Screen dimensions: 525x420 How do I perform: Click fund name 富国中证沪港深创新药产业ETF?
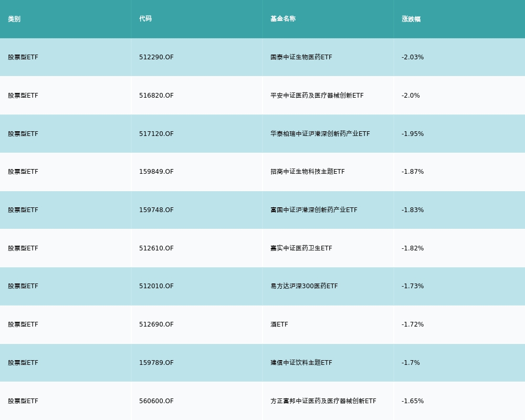coord(314,210)
